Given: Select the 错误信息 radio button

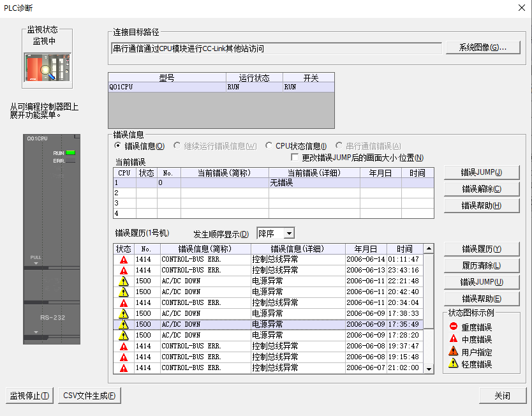Looking at the screenshot, I should (x=118, y=145).
